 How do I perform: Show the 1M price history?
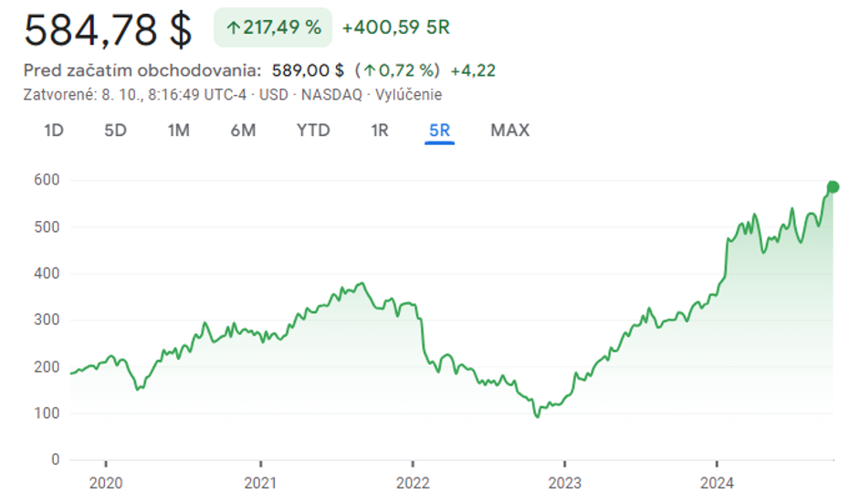pyautogui.click(x=178, y=131)
